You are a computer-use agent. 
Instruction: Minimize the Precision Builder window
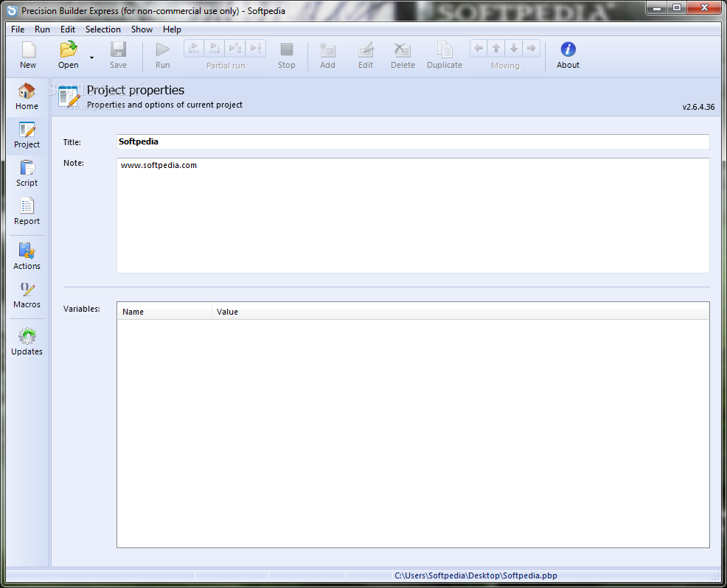coord(656,7)
